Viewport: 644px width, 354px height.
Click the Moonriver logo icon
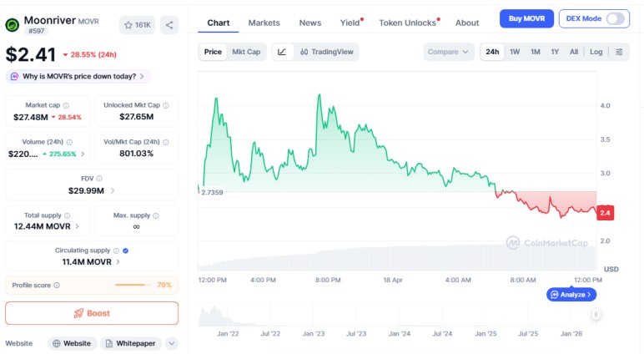[x=13, y=25]
